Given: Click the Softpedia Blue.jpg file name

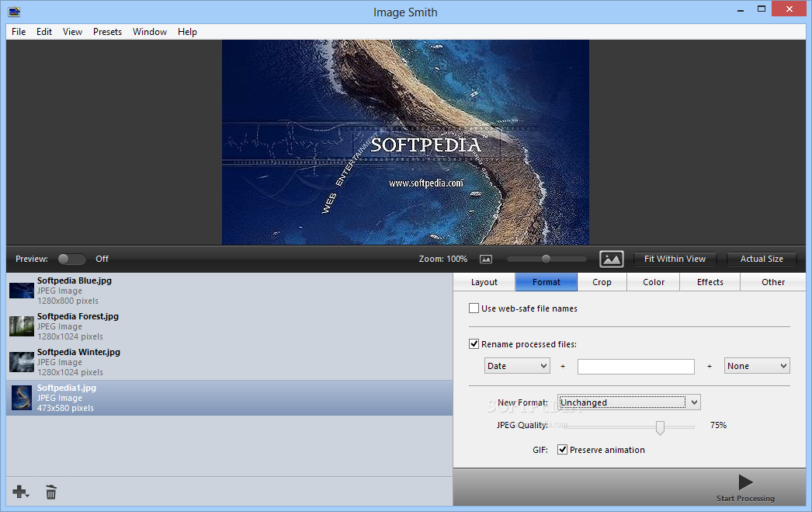Looking at the screenshot, I should point(74,280).
